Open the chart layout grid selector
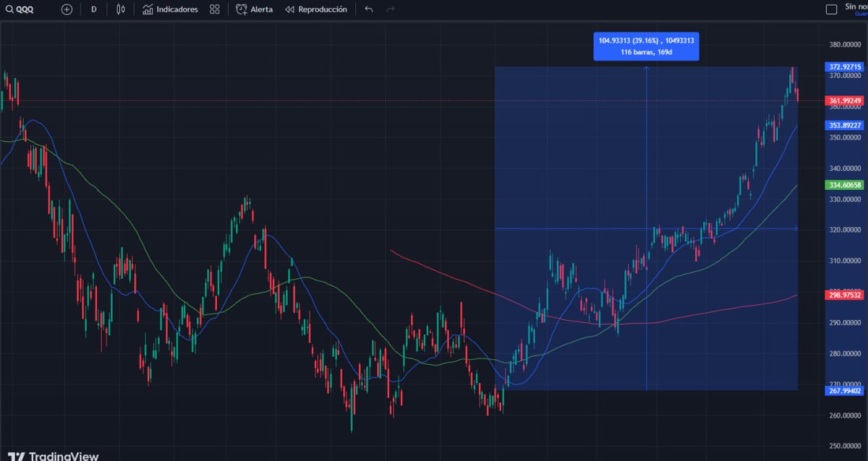868x461 pixels. coord(213,9)
